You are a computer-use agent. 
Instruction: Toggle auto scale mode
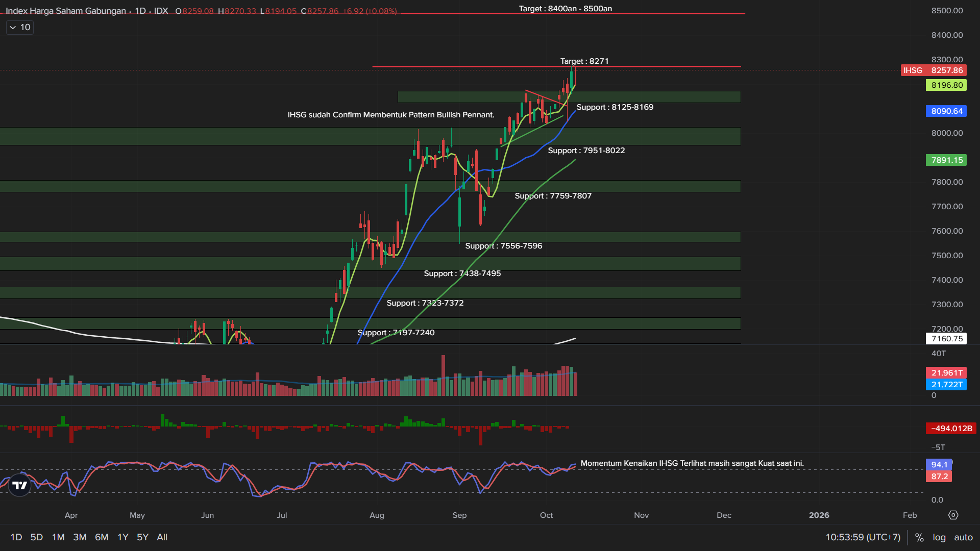tap(963, 537)
